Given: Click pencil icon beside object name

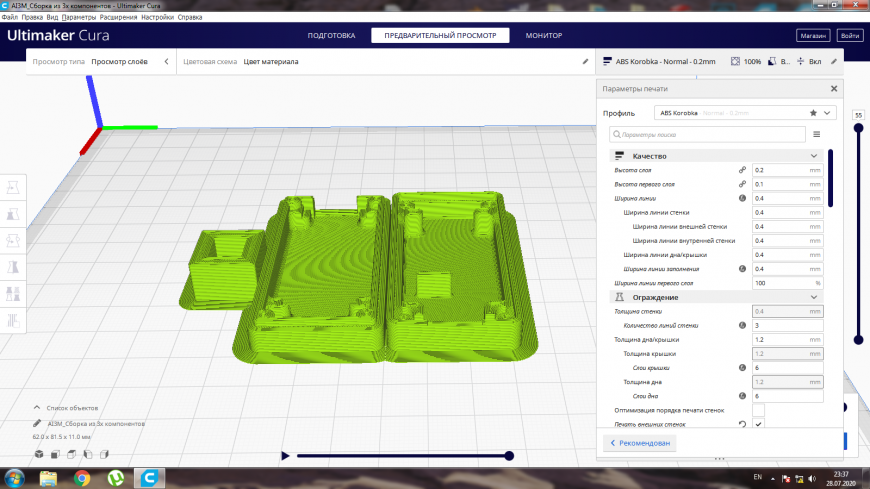Looking at the screenshot, I should click(x=37, y=424).
